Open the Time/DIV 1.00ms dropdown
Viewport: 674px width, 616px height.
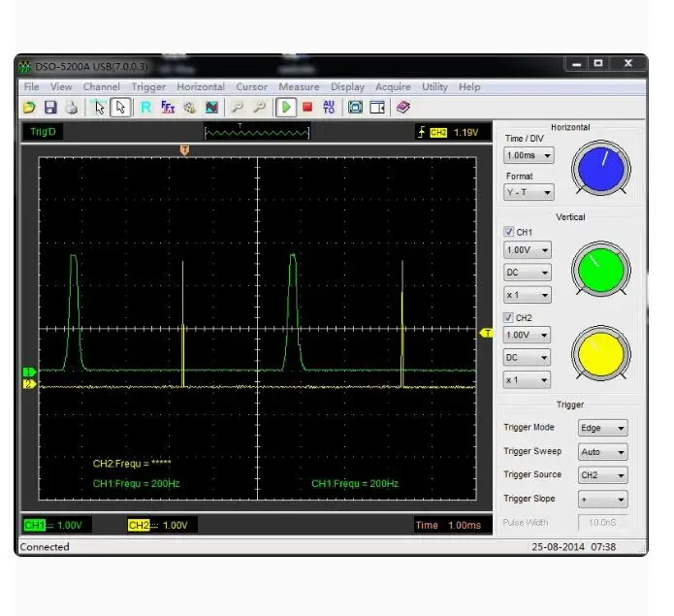click(x=529, y=155)
